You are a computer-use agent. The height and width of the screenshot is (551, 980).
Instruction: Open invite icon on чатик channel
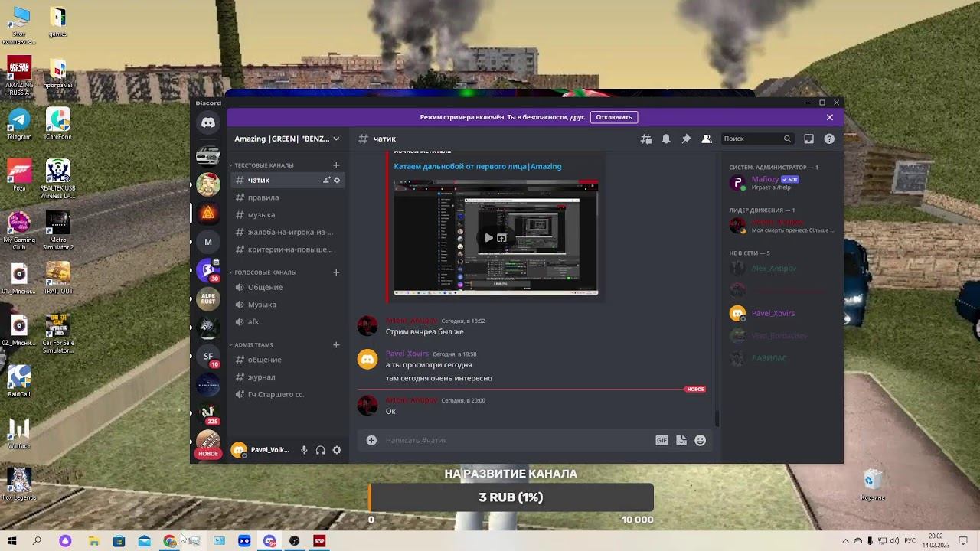pos(326,180)
